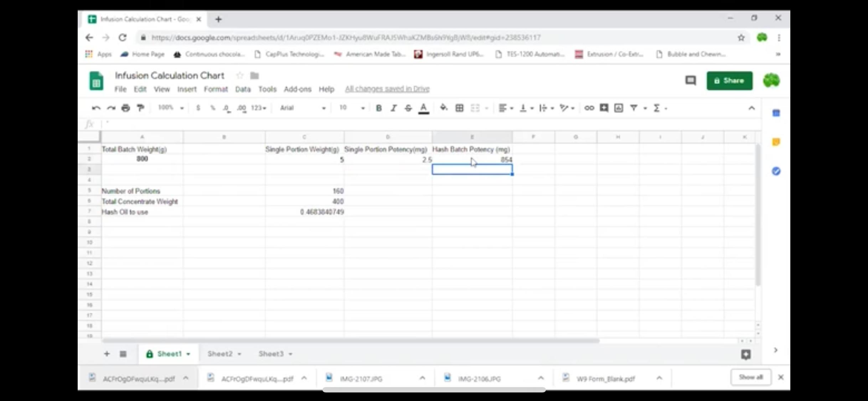Open the borders tool
868x401 pixels.
click(459, 108)
